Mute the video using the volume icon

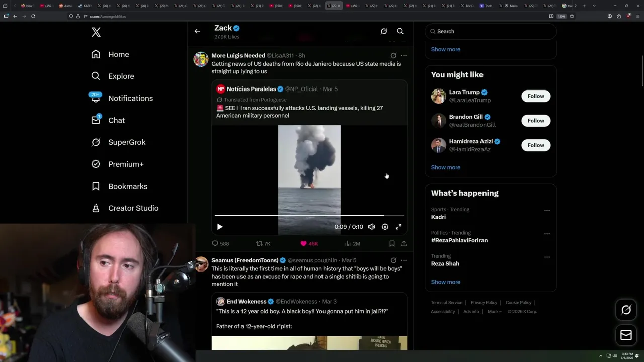click(371, 227)
